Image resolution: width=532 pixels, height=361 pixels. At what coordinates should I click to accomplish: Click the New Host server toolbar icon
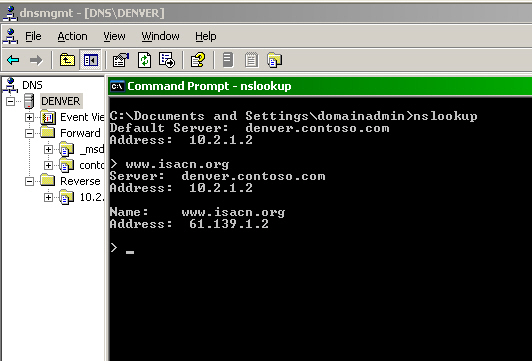228,60
